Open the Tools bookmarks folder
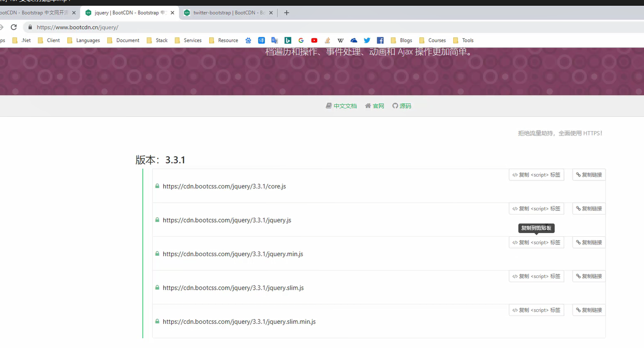This screenshot has width=644, height=348. [x=463, y=40]
